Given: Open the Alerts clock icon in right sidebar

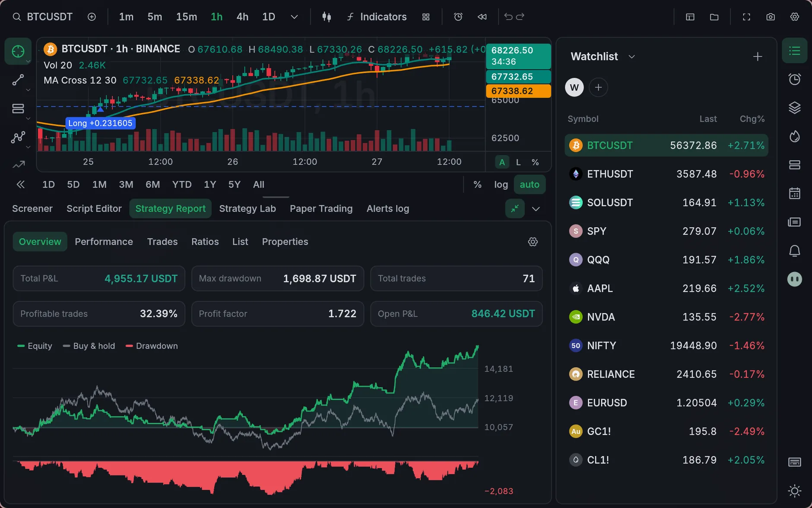Looking at the screenshot, I should tap(795, 79).
